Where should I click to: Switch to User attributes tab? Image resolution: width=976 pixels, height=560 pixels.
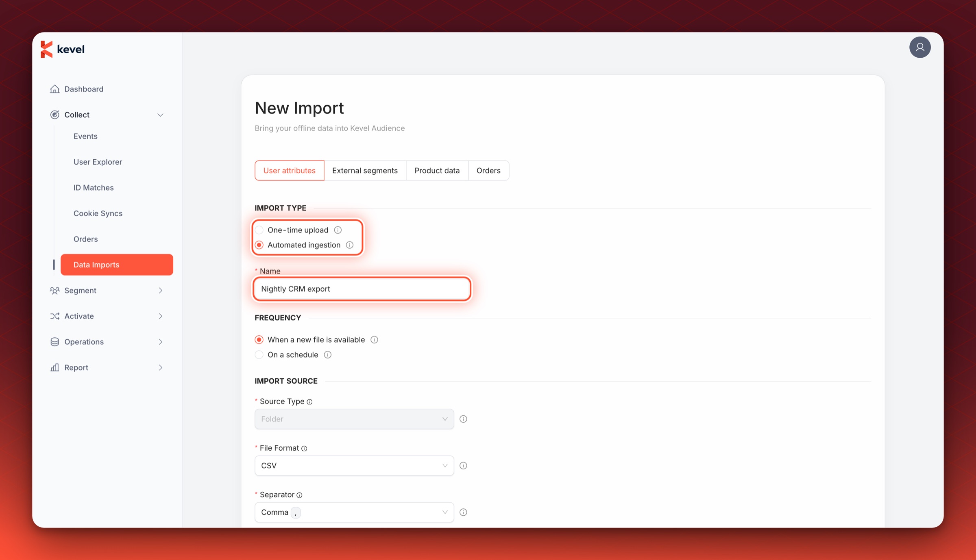point(289,171)
